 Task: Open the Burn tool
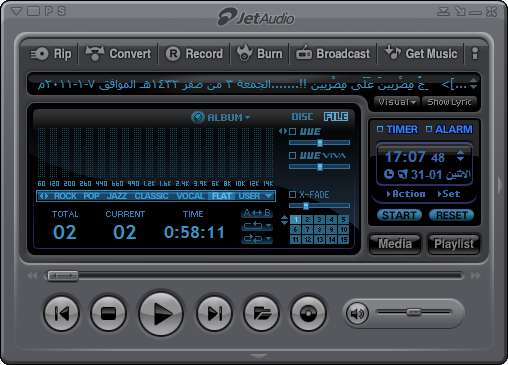coord(259,53)
